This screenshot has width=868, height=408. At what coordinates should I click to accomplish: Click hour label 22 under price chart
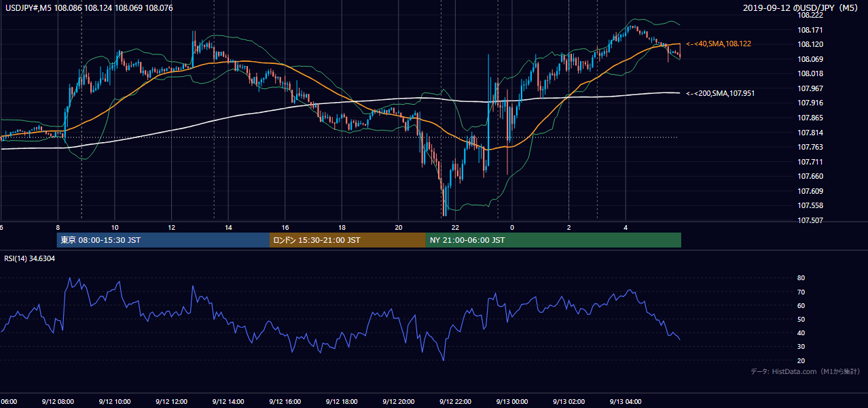click(x=456, y=228)
